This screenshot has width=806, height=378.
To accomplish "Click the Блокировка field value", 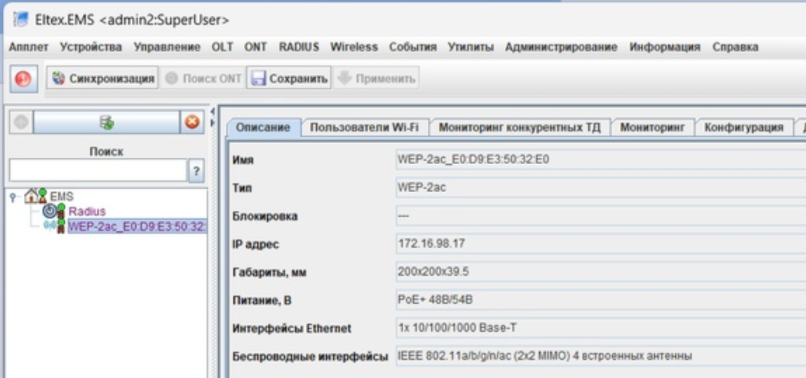I will (600, 216).
